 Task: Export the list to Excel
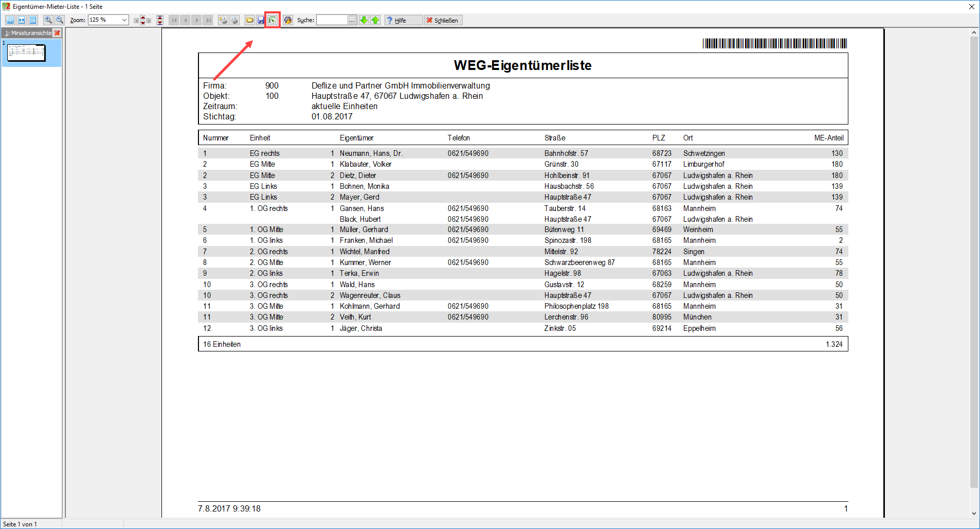coord(272,20)
